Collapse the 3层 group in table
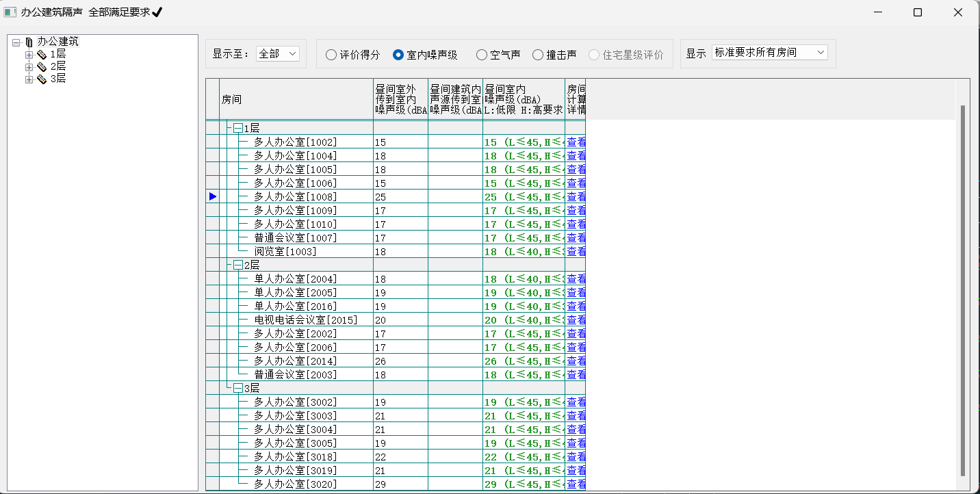 coord(237,388)
